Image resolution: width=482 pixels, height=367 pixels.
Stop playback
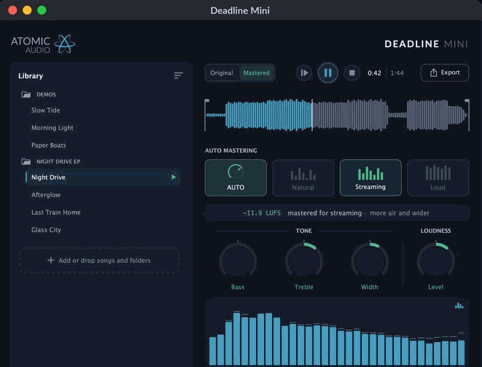click(x=352, y=73)
